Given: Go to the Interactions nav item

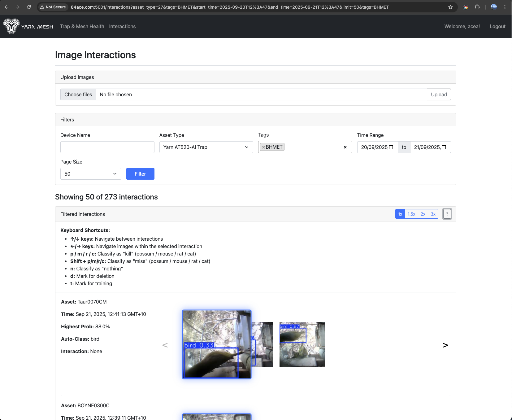Looking at the screenshot, I should pos(122,27).
